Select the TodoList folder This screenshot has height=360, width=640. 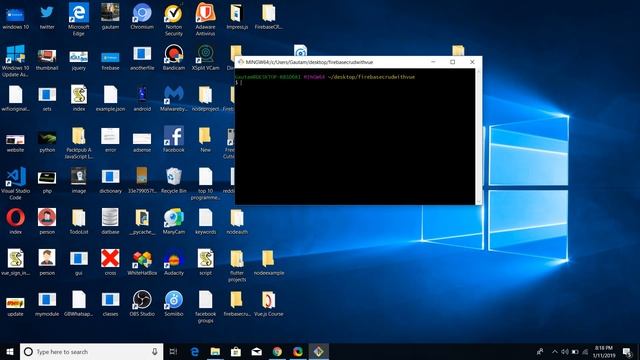78,221
